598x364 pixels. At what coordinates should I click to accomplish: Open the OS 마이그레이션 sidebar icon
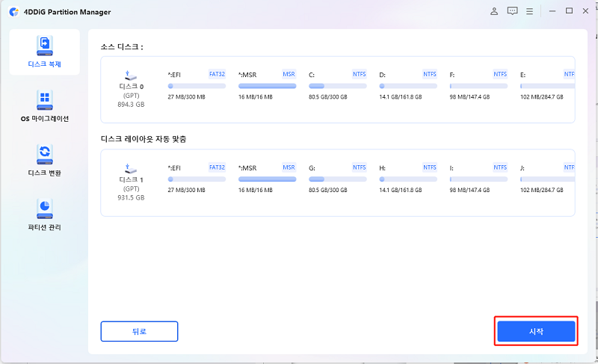(45, 100)
